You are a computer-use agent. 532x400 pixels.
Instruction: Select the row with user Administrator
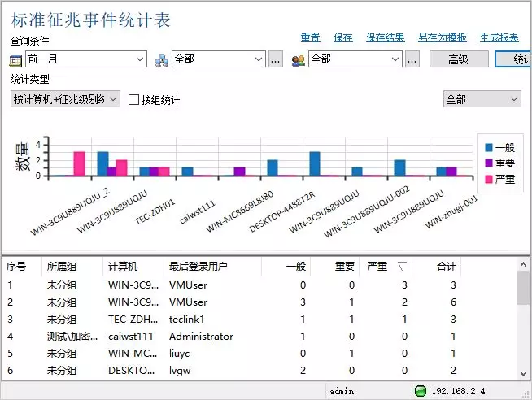[x=233, y=337]
